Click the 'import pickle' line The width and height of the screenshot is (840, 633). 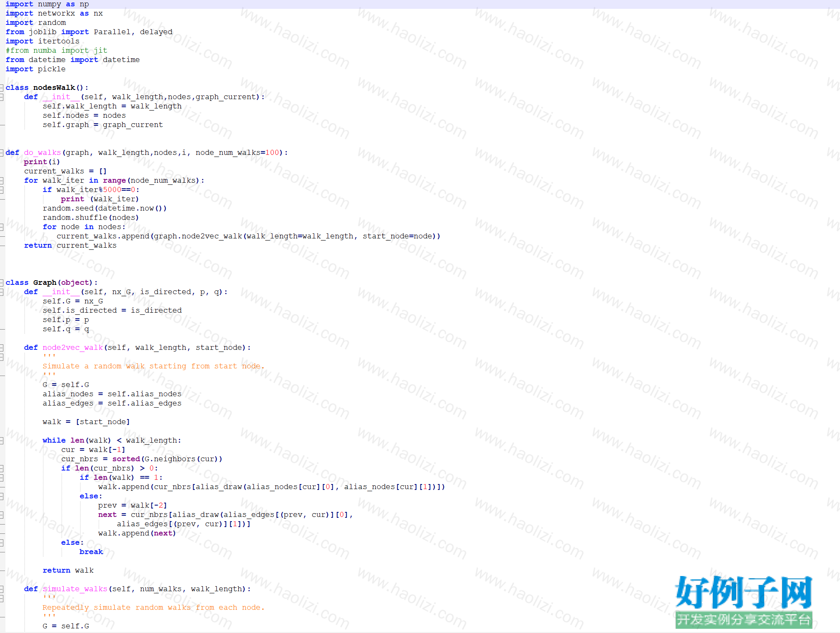35,69
